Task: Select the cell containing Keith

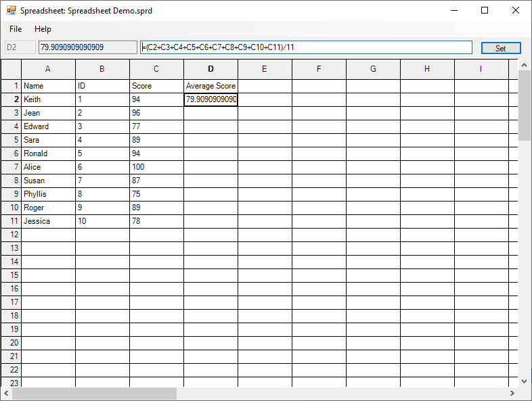Action: coord(48,99)
